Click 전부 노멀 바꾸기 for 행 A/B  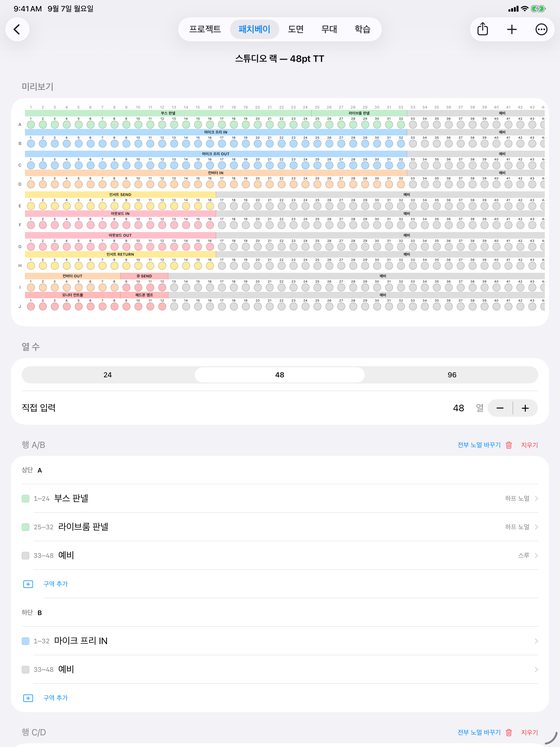[479, 445]
